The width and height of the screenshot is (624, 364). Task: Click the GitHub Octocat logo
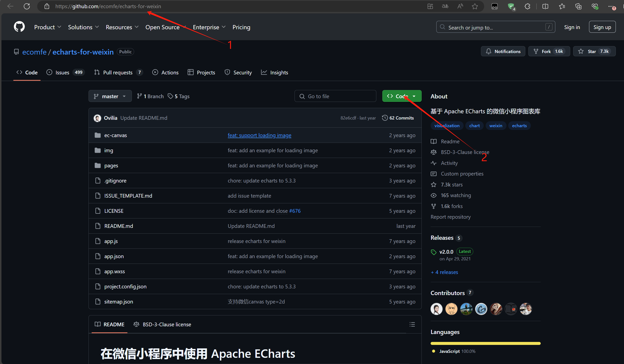click(19, 27)
